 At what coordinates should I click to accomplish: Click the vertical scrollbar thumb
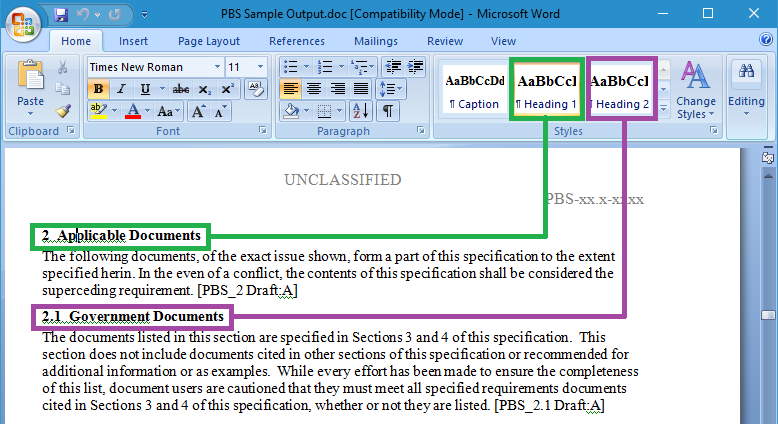tap(768, 315)
